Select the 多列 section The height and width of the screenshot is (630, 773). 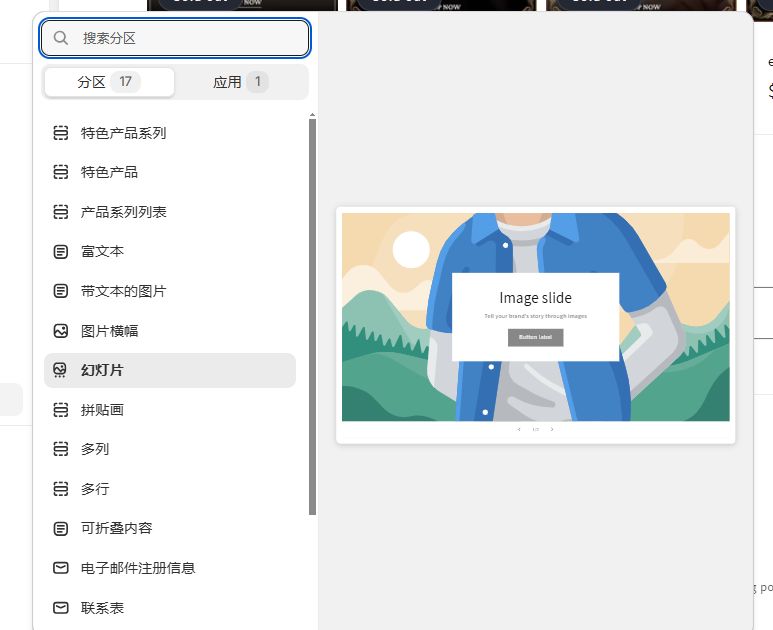coord(170,449)
